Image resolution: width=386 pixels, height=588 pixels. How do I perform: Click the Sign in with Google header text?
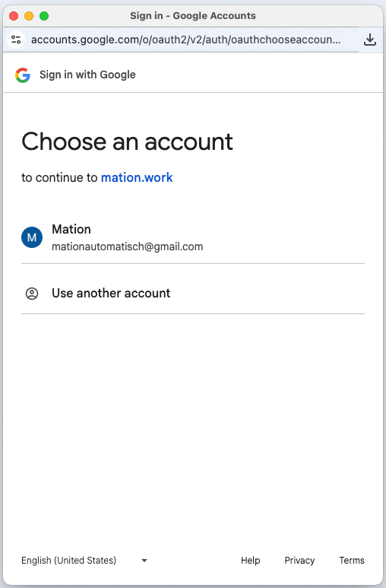(x=87, y=75)
